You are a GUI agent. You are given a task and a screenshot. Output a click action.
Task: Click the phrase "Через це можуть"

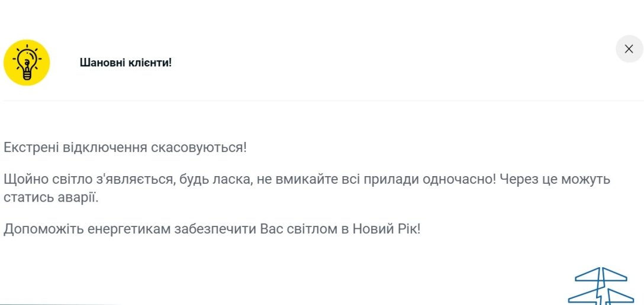pyautogui.click(x=555, y=179)
